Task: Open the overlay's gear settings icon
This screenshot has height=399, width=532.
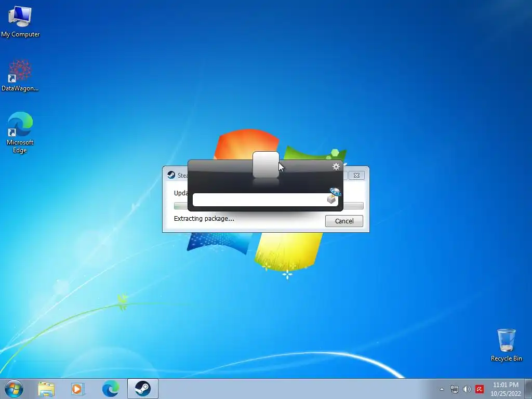Action: (336, 167)
